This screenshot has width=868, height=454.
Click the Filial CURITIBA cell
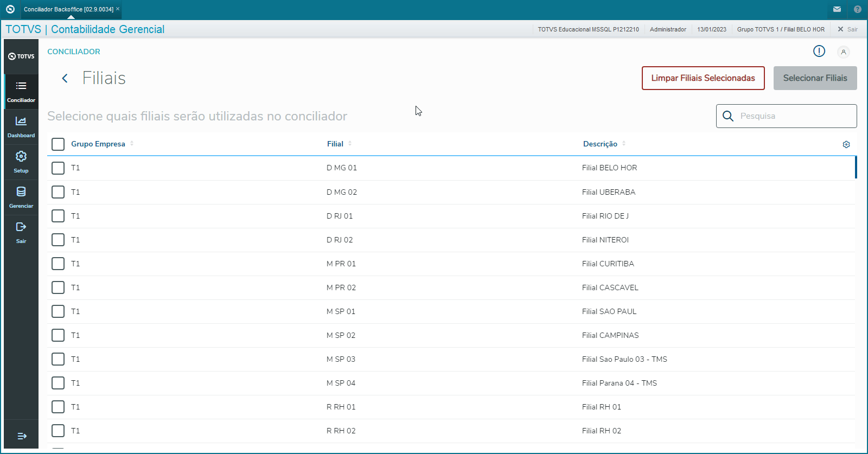pos(608,264)
